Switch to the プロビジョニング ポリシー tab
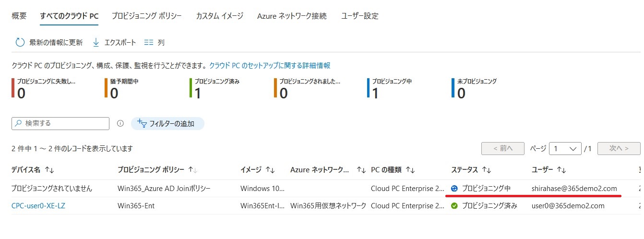 click(146, 16)
